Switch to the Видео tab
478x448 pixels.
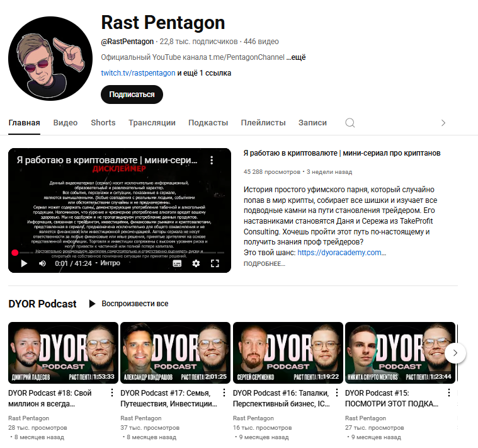click(x=65, y=123)
